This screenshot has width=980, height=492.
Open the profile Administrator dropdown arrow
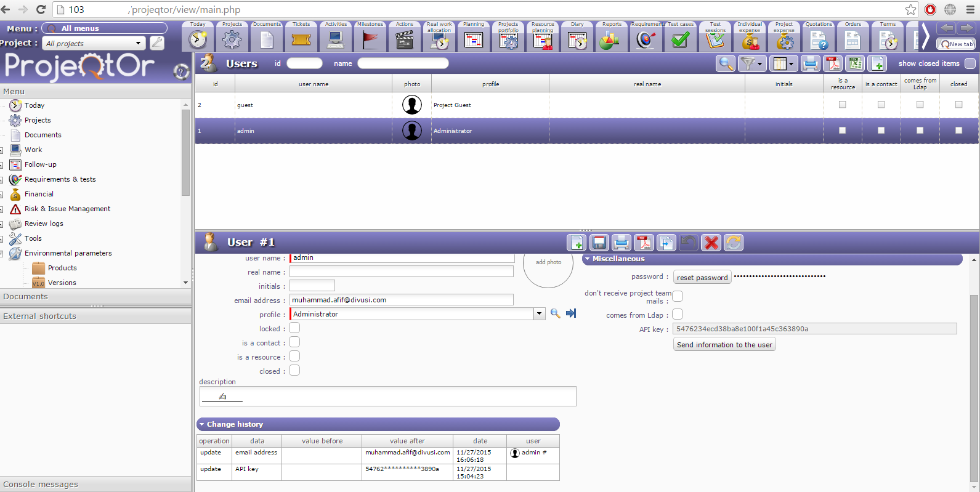[540, 313]
